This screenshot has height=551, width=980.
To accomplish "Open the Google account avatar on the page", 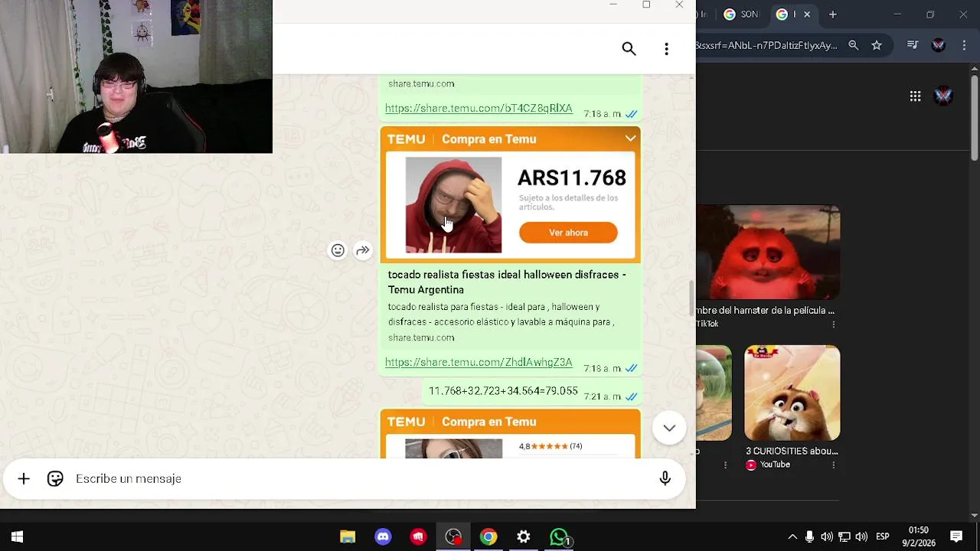I will pyautogui.click(x=943, y=96).
